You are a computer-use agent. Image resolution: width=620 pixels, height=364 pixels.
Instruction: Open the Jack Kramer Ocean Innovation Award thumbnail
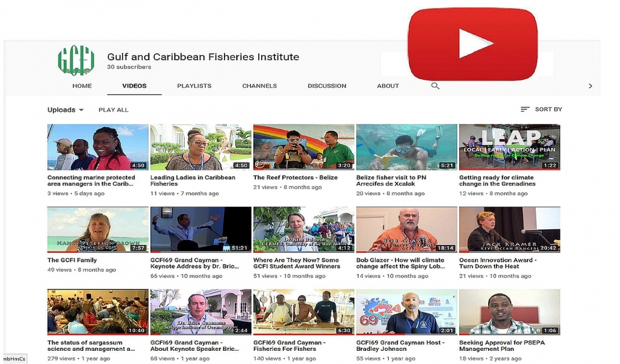click(x=509, y=229)
